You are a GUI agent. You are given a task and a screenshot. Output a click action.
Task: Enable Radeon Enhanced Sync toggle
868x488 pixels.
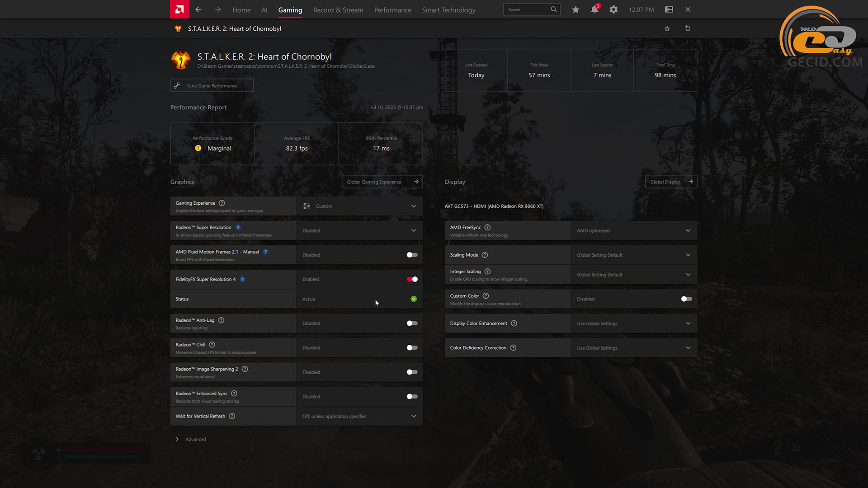pyautogui.click(x=412, y=397)
